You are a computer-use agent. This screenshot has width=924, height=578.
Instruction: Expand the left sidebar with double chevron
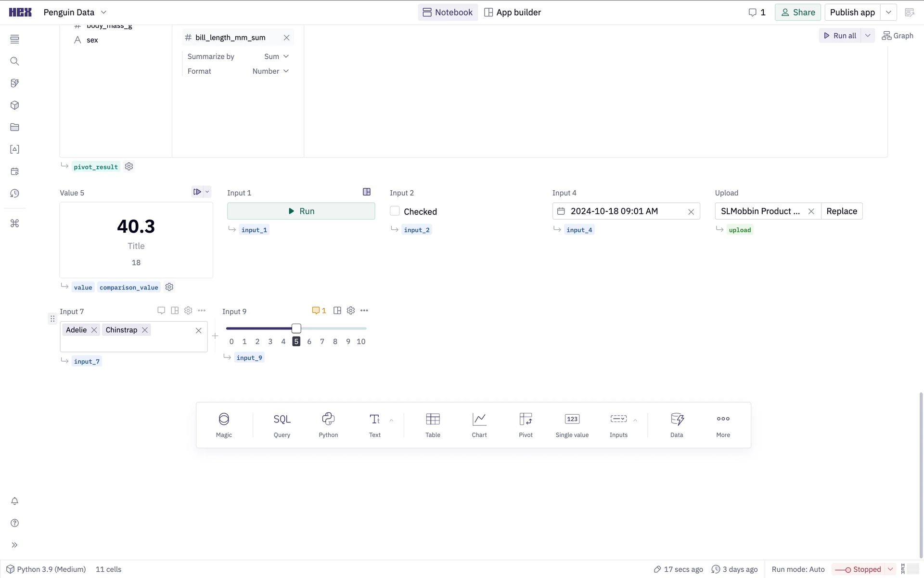pyautogui.click(x=14, y=545)
